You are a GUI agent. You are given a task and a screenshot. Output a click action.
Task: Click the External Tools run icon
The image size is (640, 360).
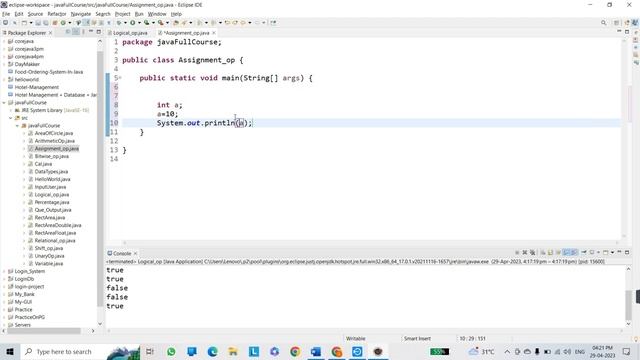point(161,23)
